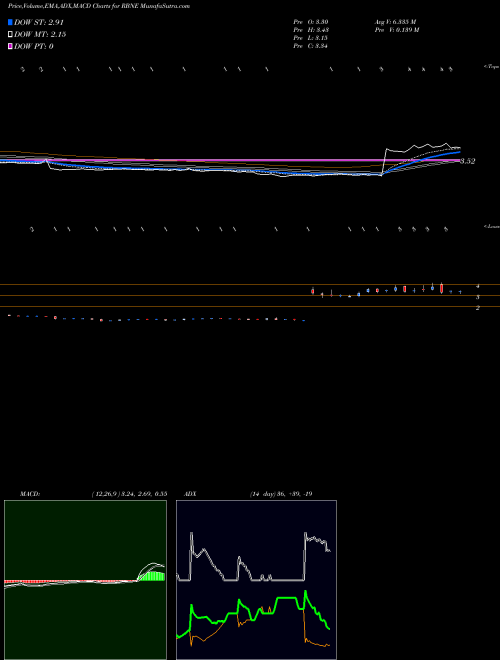Viewport: 500px width, 660px height.
Task: Click the axis label 4 on candlestick scale
Action: (478, 286)
